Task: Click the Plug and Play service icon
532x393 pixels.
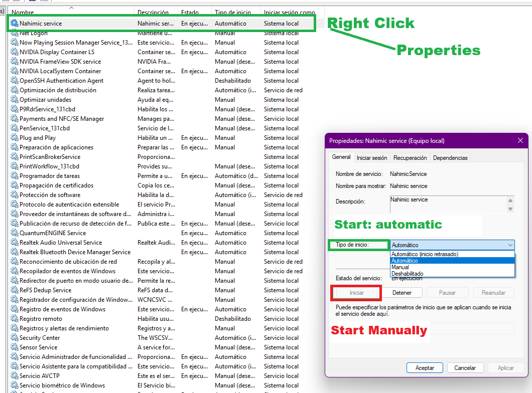Action: click(x=15, y=138)
